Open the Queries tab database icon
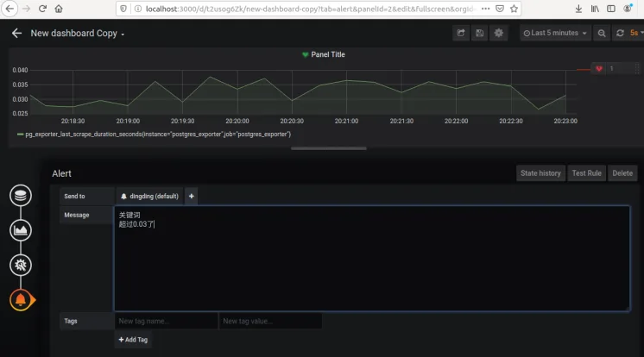The width and height of the screenshot is (644, 357). click(21, 196)
